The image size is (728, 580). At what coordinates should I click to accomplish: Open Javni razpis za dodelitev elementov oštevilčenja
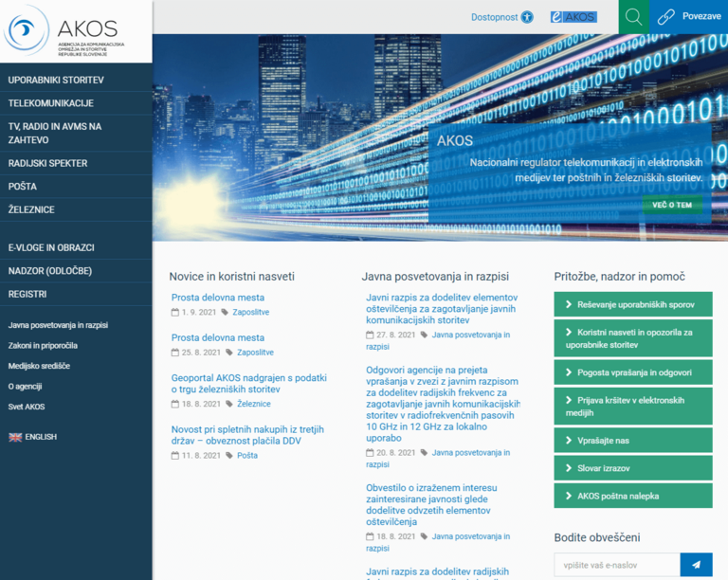(x=442, y=309)
